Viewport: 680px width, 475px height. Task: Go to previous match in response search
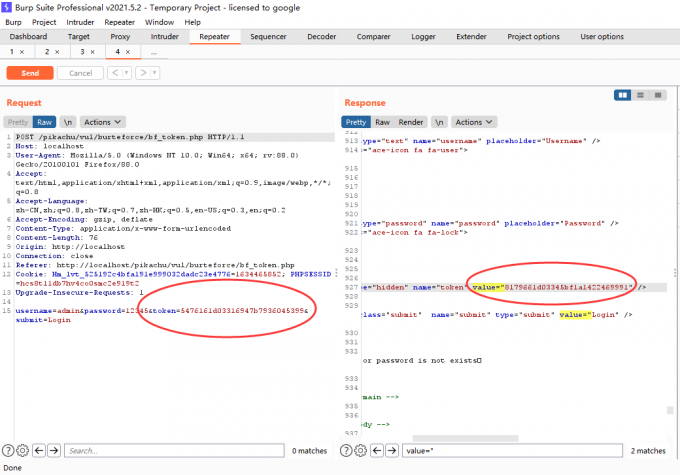(x=377, y=451)
